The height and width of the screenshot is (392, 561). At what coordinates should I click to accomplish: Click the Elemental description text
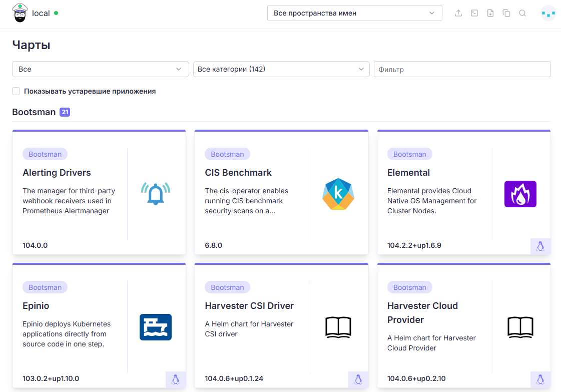(x=431, y=201)
